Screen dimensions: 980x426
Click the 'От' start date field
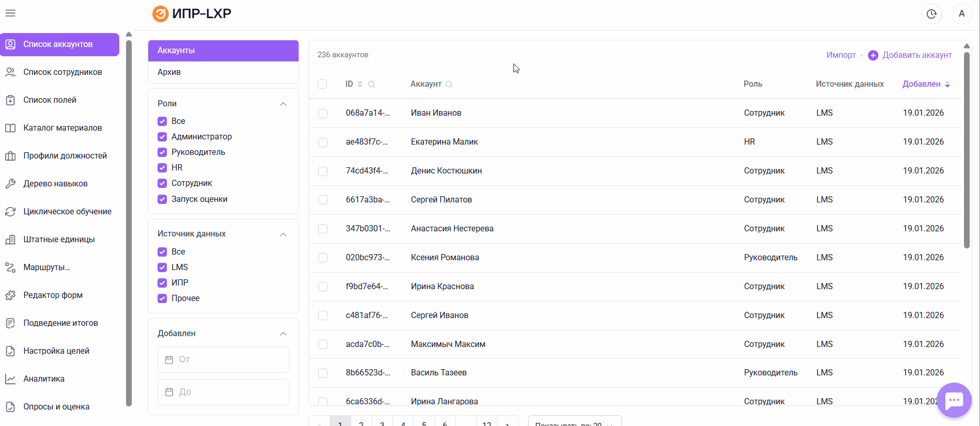[223, 359]
